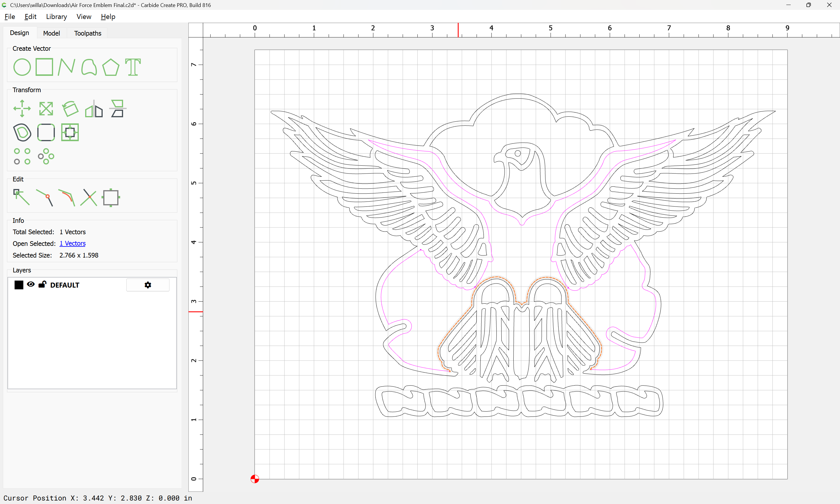Switch to the Design tab
This screenshot has width=840, height=504.
pos(19,33)
